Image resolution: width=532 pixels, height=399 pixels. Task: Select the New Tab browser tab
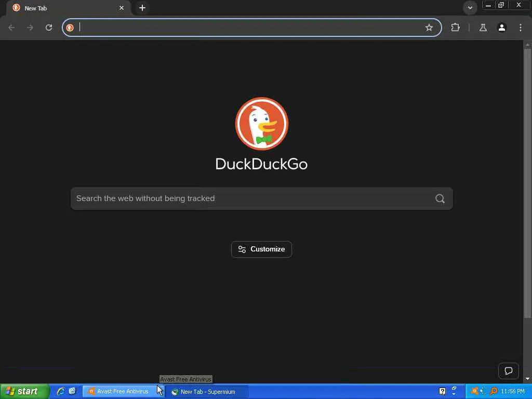pos(68,8)
